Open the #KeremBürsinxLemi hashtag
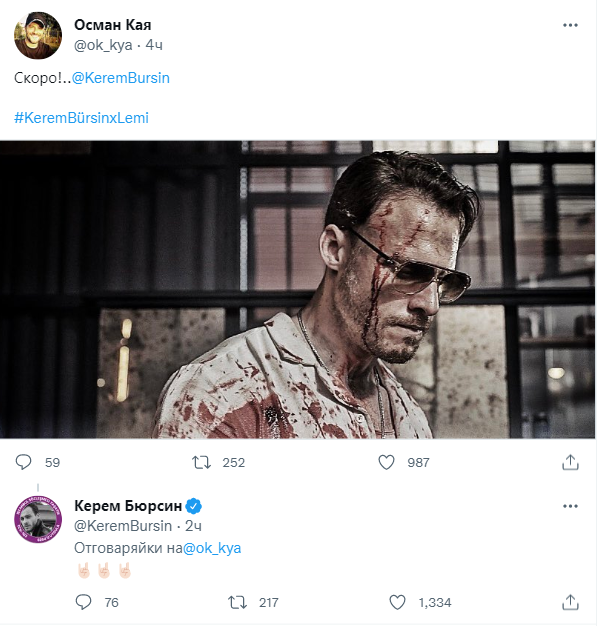The width and height of the screenshot is (608, 626). click(x=81, y=118)
